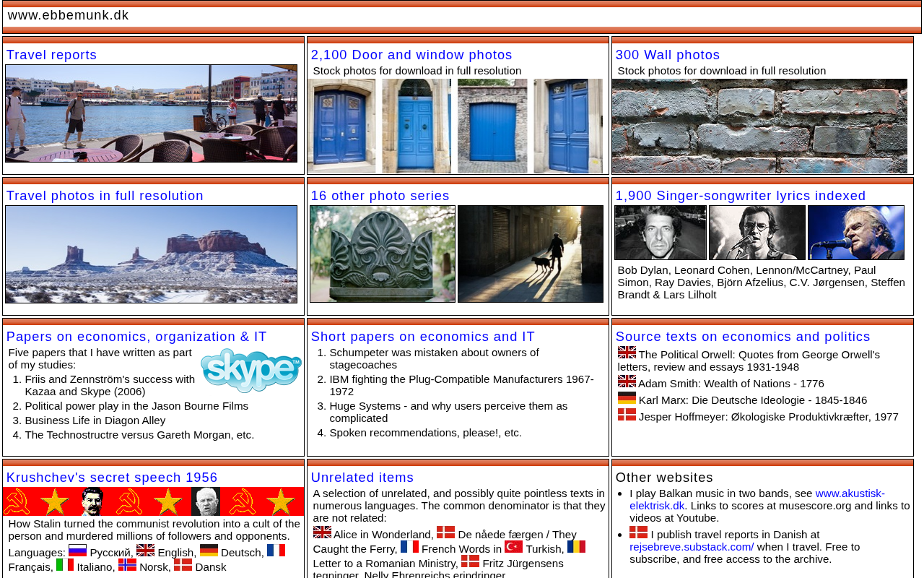This screenshot has height=578, width=924.
Task: Click 'Alice in Wonderland' text
Action: pos(382,535)
